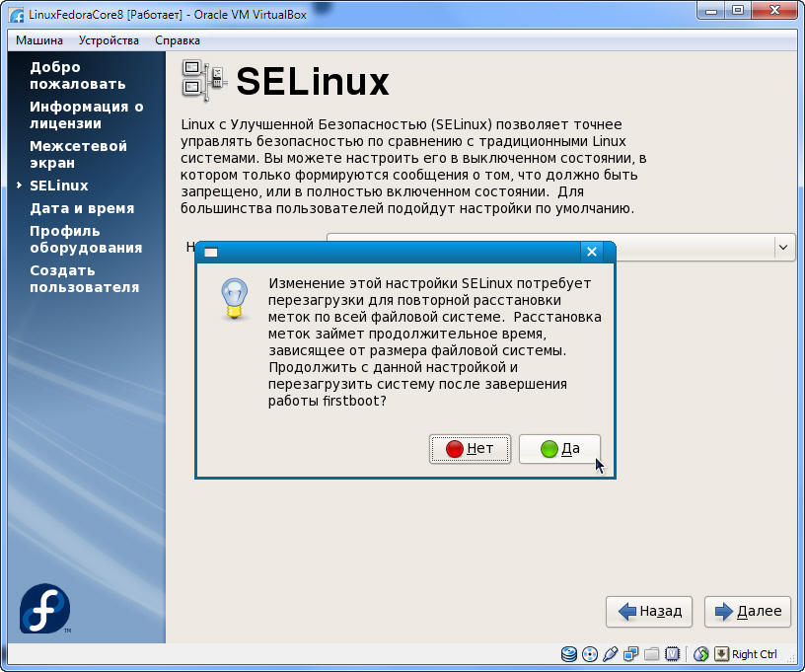Viewport: 805px width, 672px height.
Task: Select Информация о лицензии in the sidebar
Action: 87,115
